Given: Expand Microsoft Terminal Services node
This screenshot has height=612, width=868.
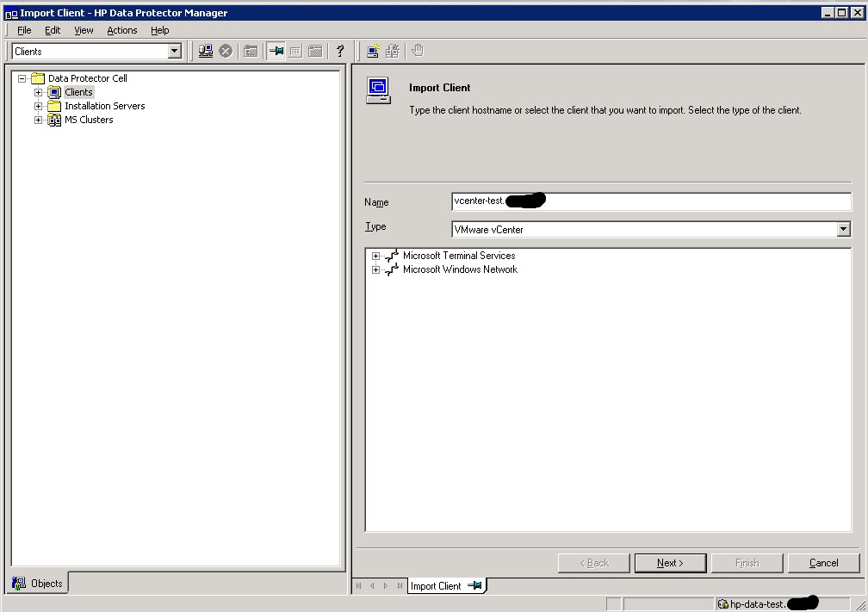Looking at the screenshot, I should pos(375,257).
